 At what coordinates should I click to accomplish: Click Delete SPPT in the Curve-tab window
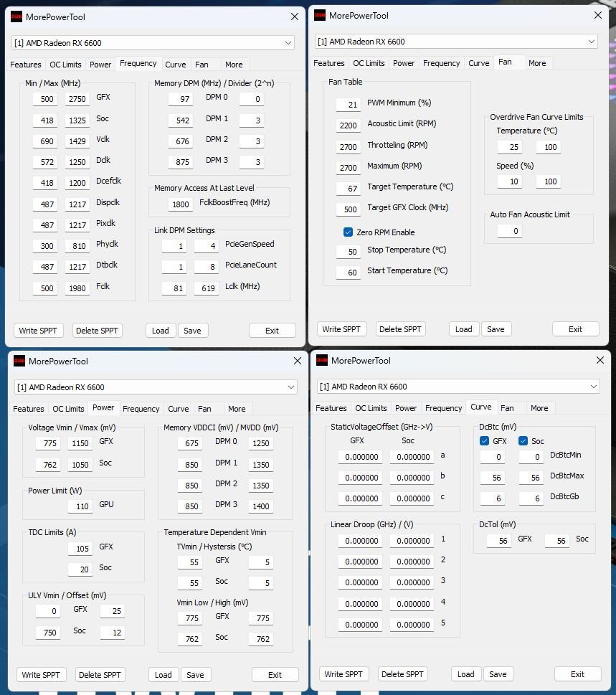(402, 674)
